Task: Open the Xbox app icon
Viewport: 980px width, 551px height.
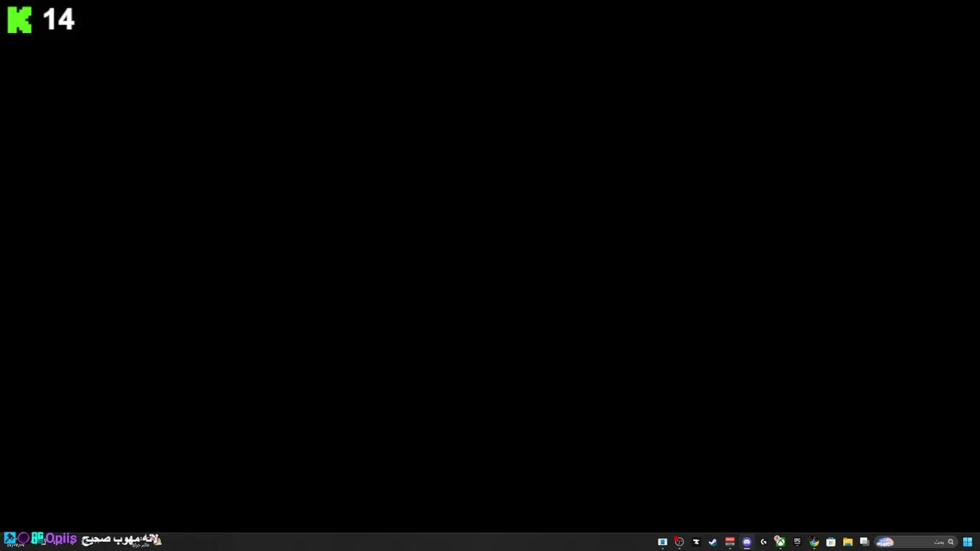Action: click(780, 542)
